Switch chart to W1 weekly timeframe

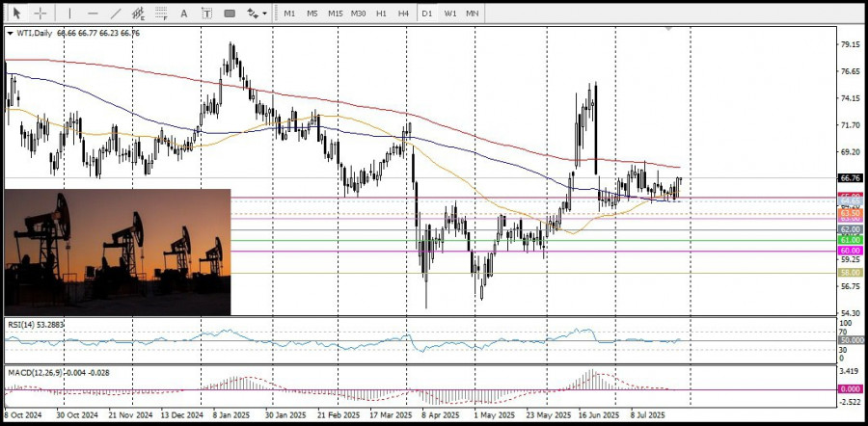coord(450,13)
